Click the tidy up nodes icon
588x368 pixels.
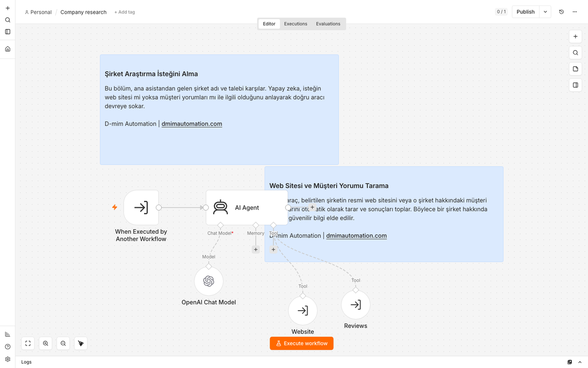click(81, 343)
